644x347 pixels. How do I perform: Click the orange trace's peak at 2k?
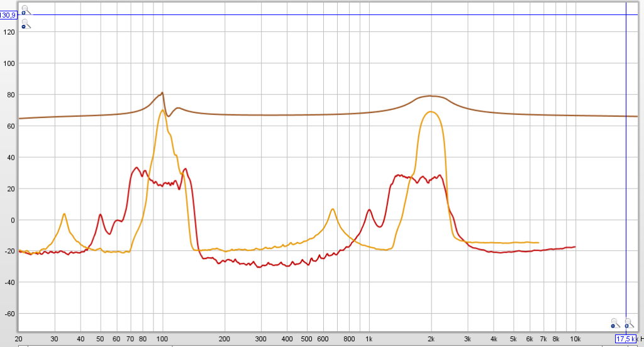pyautogui.click(x=431, y=112)
